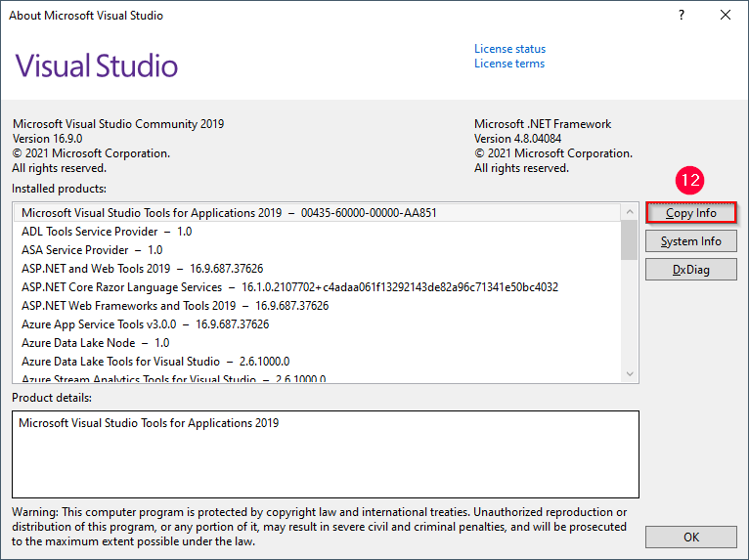Click the Copy Info button
This screenshot has height=560, width=749.
coord(690,213)
